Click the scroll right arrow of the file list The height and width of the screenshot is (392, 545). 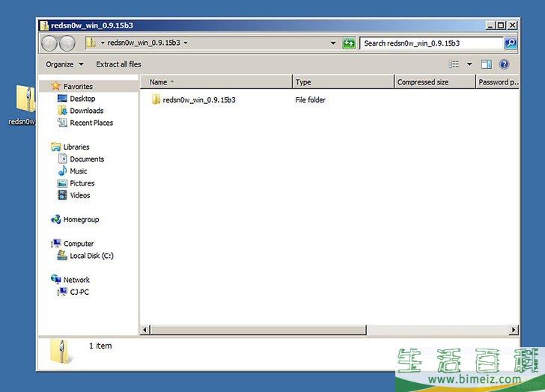click(514, 329)
